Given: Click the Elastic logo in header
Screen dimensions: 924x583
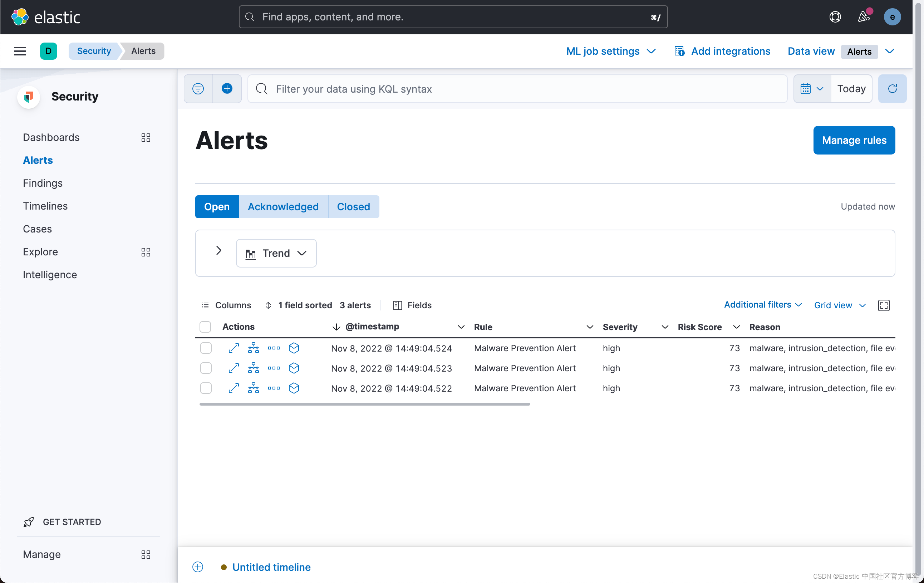Looking at the screenshot, I should point(46,17).
